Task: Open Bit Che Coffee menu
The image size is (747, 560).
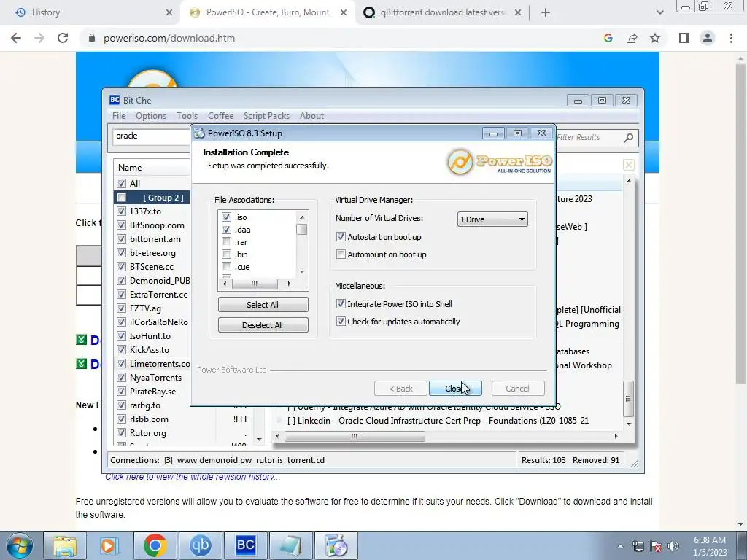Action: 220,116
